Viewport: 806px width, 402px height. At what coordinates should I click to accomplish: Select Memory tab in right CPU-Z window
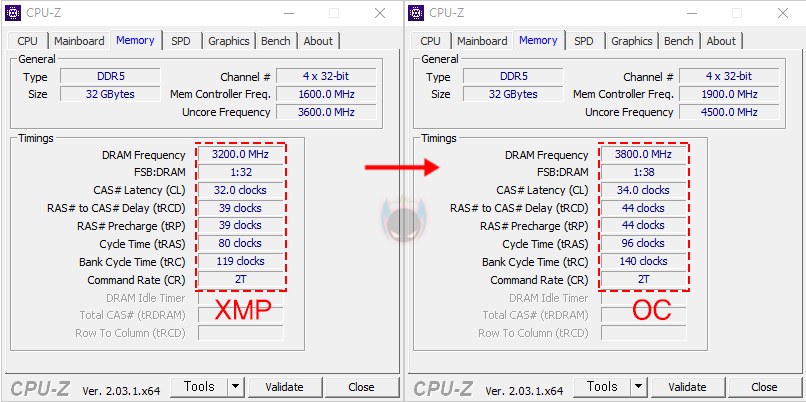(538, 40)
